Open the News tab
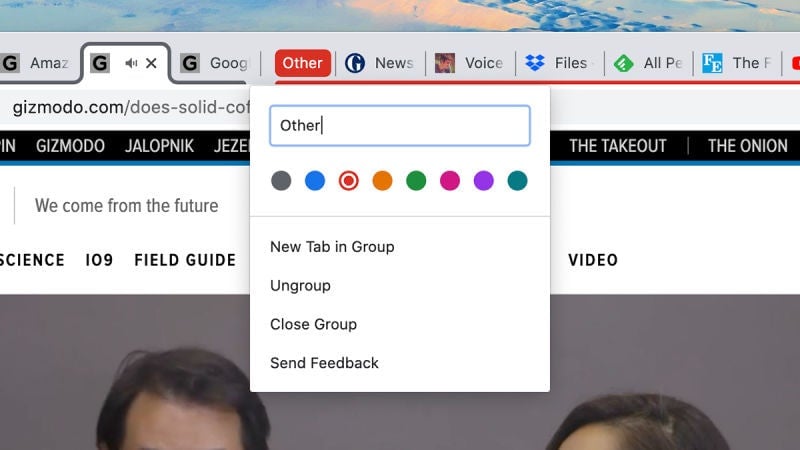 click(380, 63)
